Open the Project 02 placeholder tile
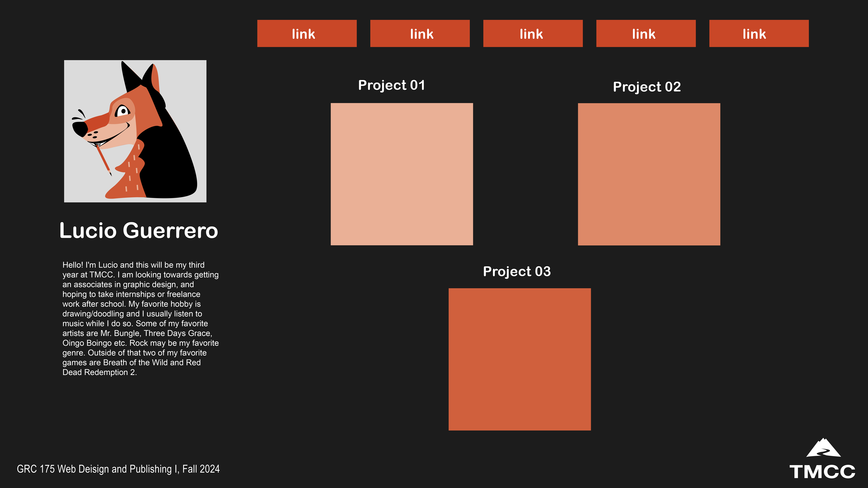This screenshot has width=868, height=488. pos(649,174)
